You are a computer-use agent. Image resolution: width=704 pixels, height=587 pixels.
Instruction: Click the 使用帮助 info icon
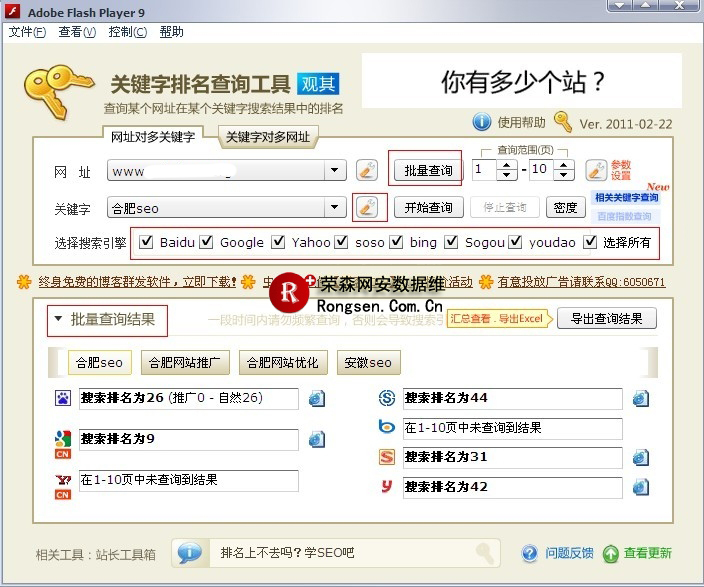click(481, 122)
